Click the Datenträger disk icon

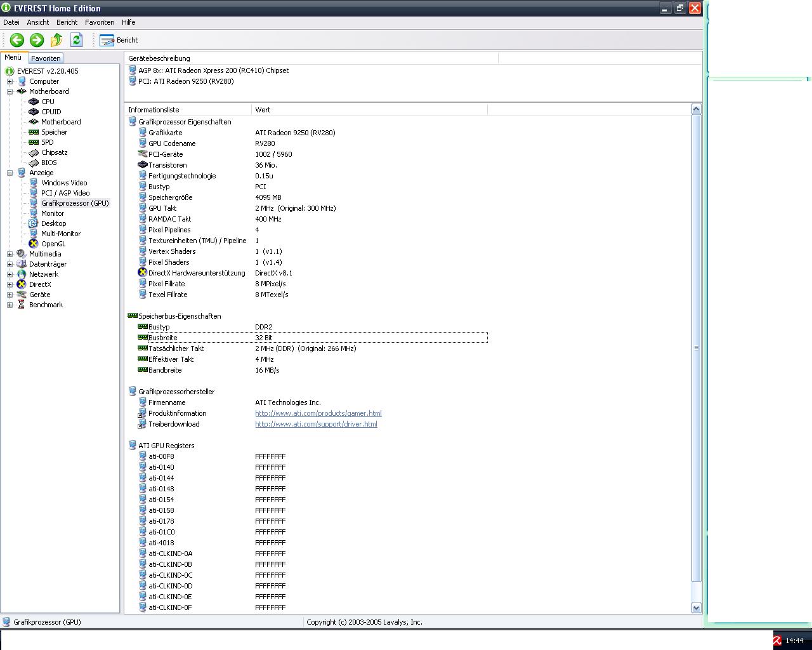coord(22,264)
